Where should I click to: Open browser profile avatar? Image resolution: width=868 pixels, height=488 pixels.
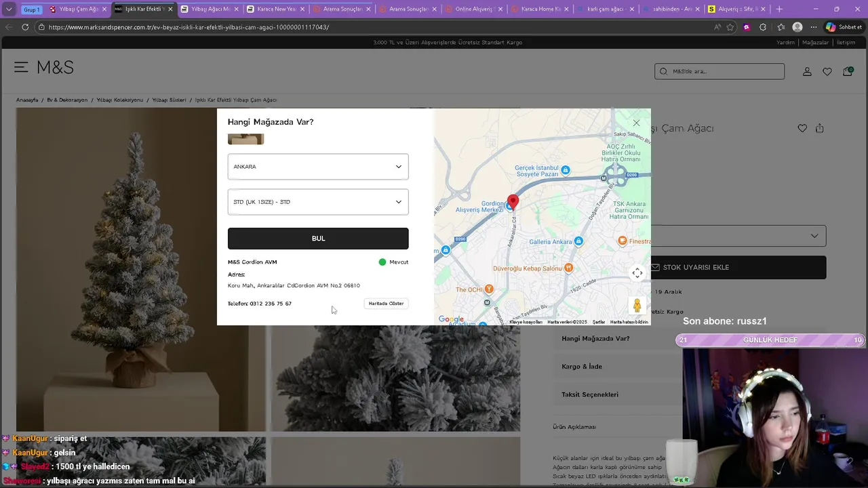(797, 27)
